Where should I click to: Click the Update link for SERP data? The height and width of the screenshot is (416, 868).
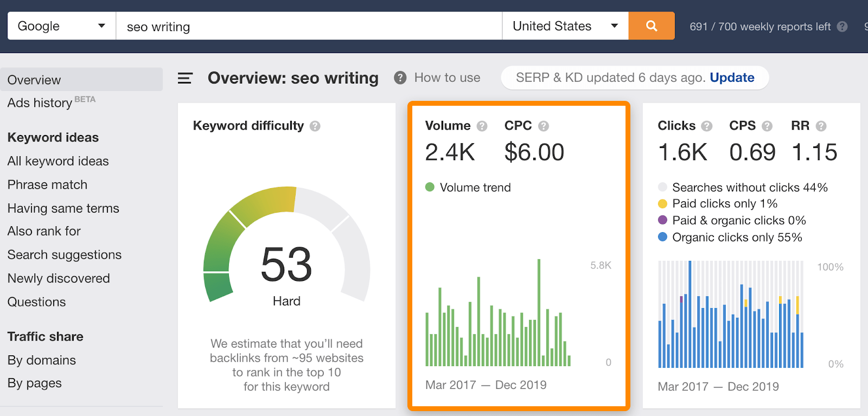[x=732, y=78]
